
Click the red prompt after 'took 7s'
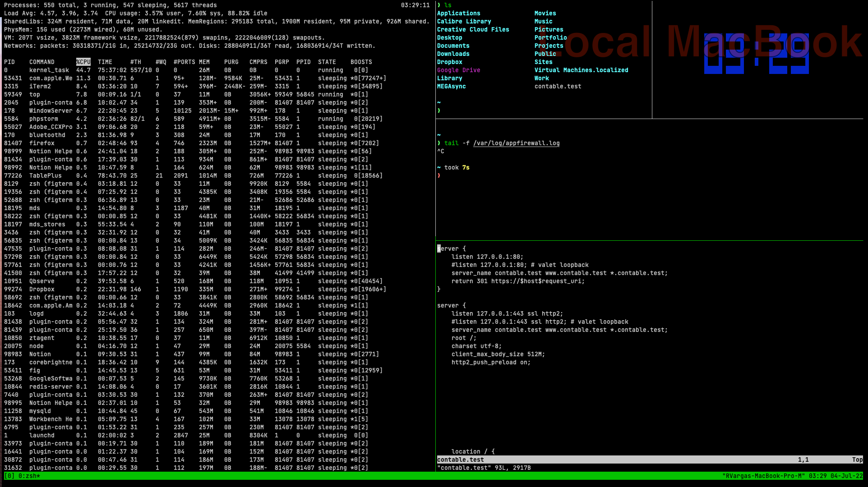click(x=439, y=175)
